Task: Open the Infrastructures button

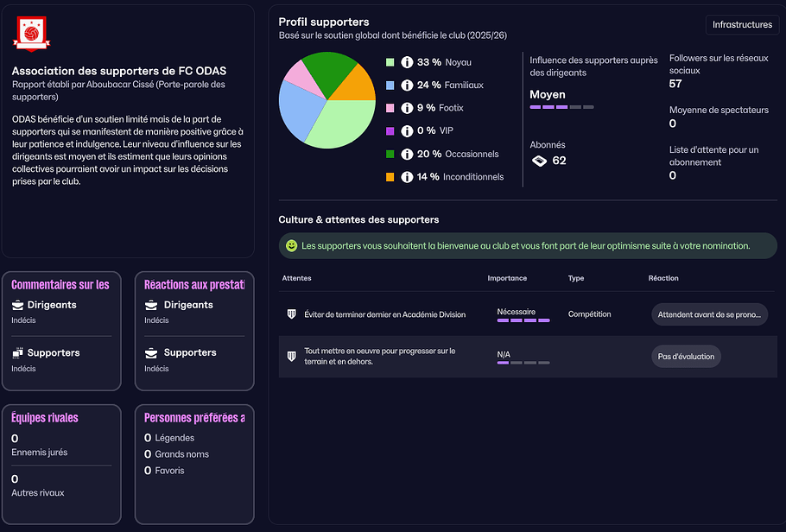Action: (742, 25)
